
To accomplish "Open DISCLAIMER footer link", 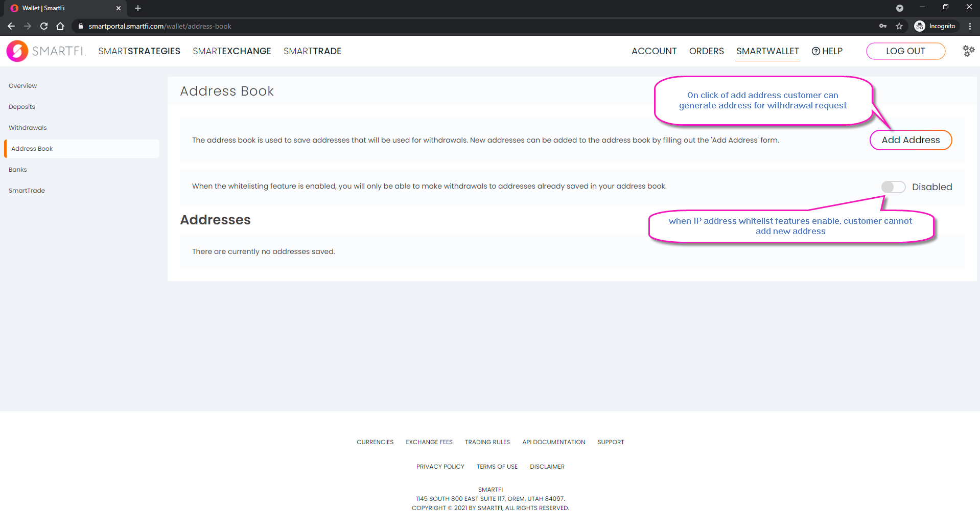I will coord(547,467).
